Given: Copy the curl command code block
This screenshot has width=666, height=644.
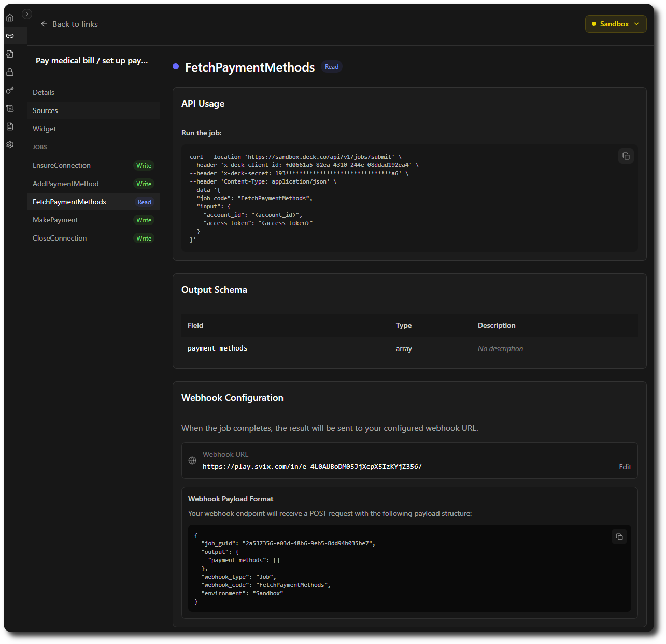Looking at the screenshot, I should click(x=626, y=156).
